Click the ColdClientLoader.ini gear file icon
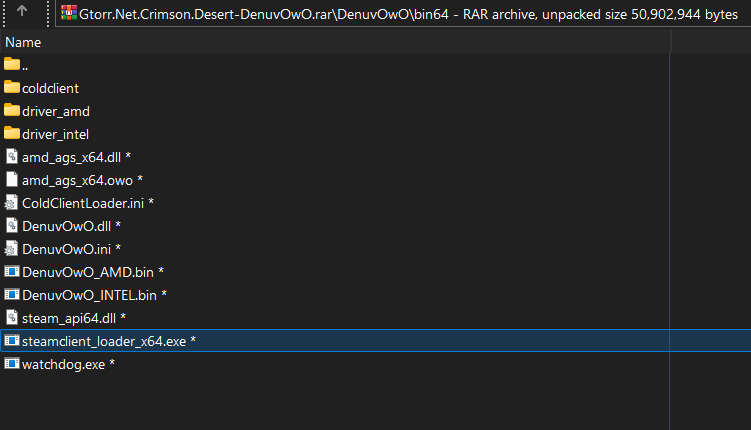This screenshot has width=751, height=430. pyautogui.click(x=11, y=203)
